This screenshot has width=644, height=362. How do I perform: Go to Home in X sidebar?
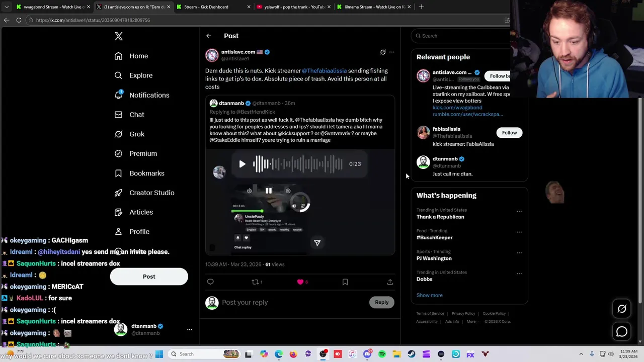pos(131,56)
